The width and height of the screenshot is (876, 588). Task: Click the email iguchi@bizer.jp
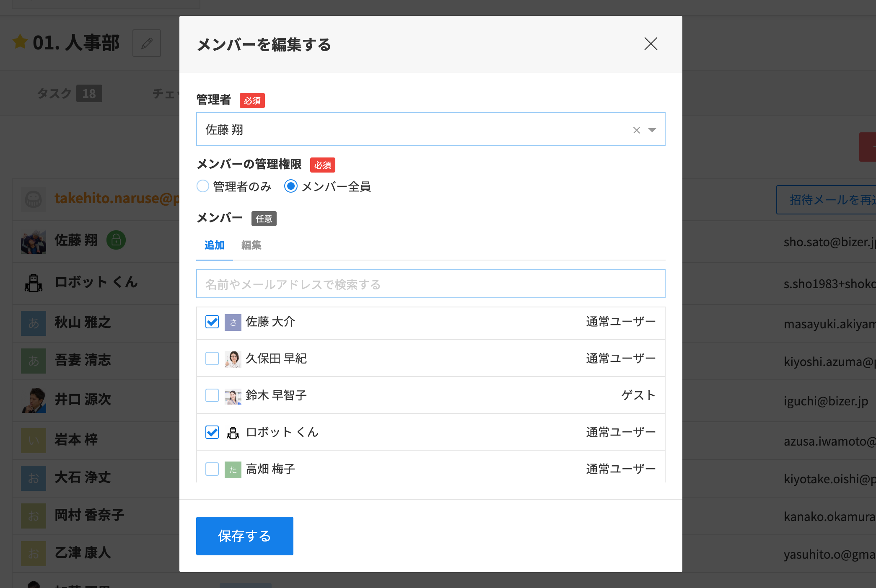coord(826,401)
